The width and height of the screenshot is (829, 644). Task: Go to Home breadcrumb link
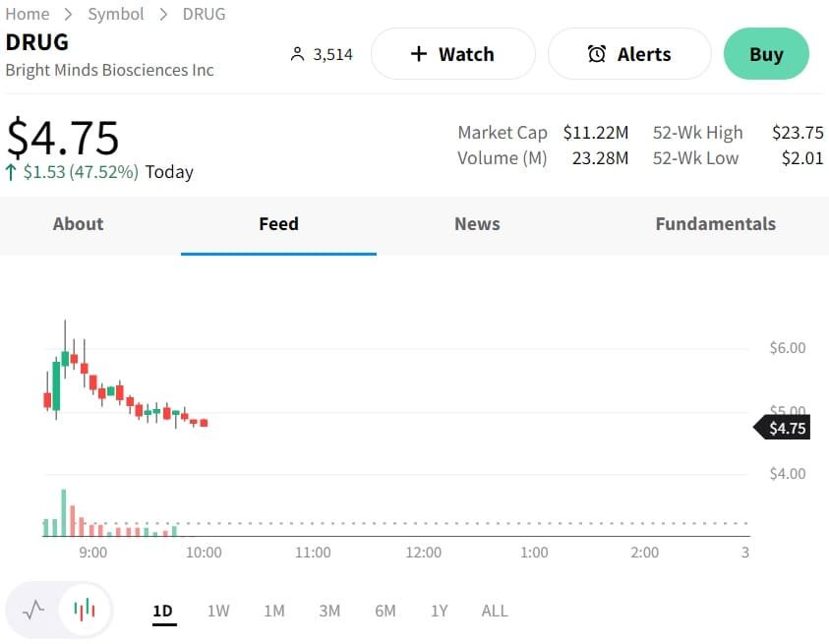pyautogui.click(x=28, y=14)
